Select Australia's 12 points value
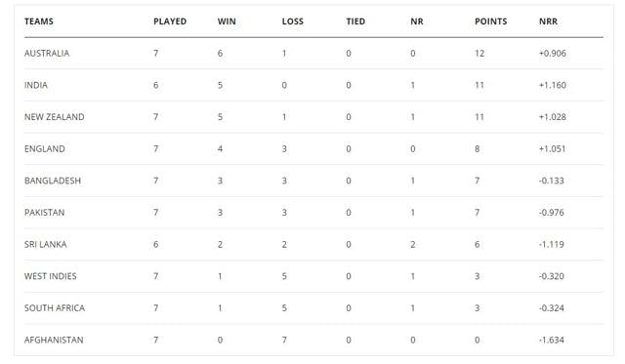This screenshot has height=364, width=625. pyautogui.click(x=479, y=54)
